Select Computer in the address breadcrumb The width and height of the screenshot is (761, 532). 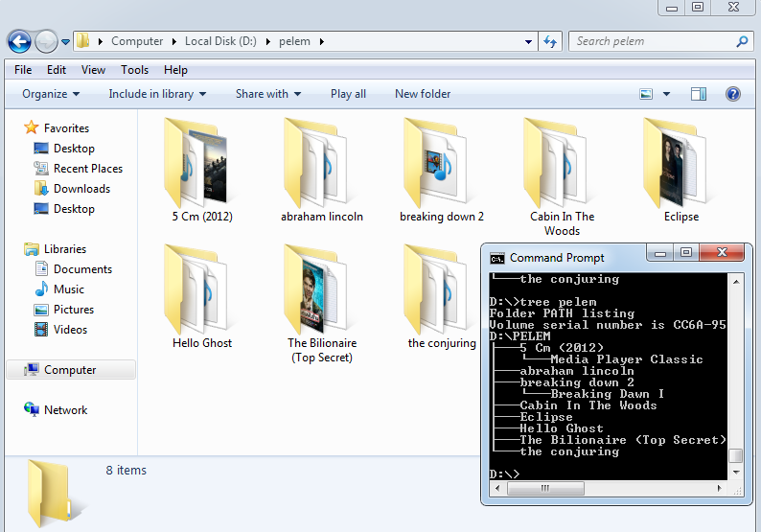tap(137, 41)
